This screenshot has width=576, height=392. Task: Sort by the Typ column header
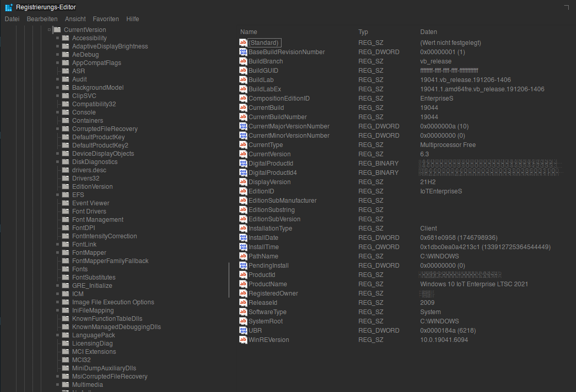pyautogui.click(x=363, y=32)
